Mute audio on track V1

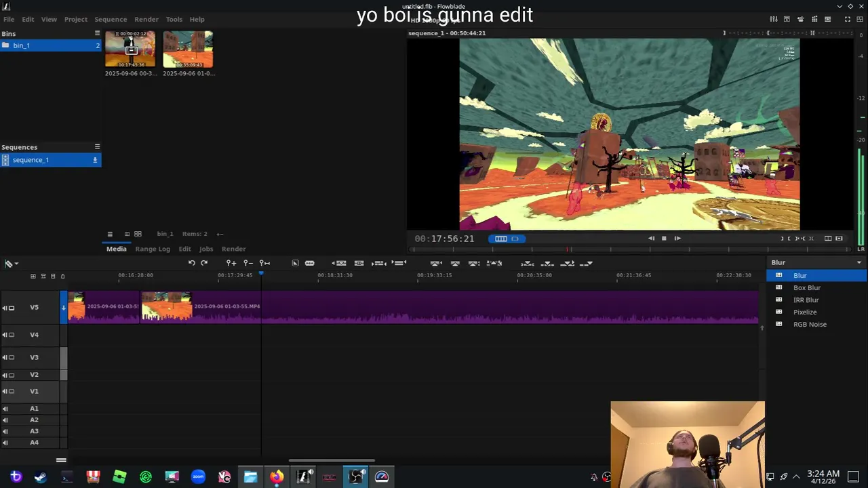pyautogui.click(x=5, y=391)
